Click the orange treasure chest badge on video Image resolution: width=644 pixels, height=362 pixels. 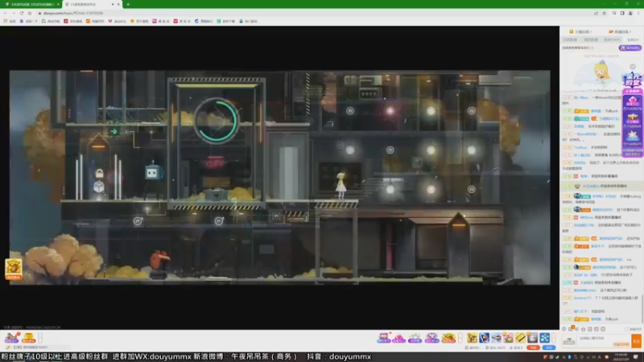13,269
